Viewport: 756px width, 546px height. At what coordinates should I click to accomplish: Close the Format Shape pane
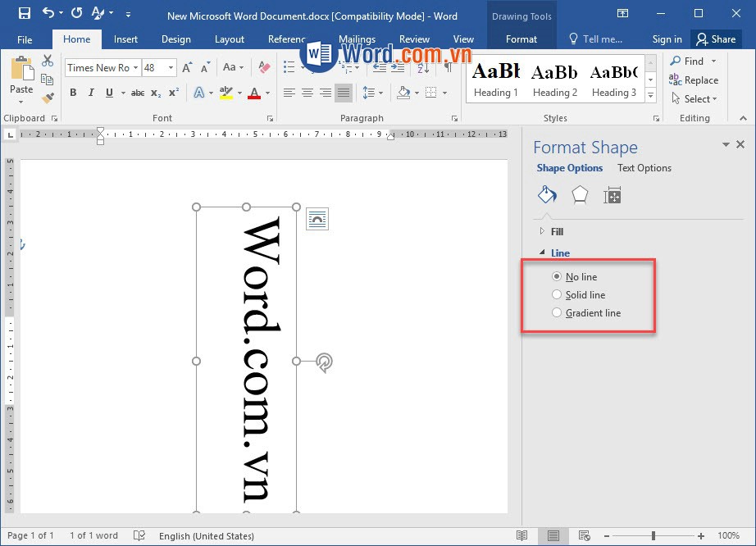[x=740, y=144]
